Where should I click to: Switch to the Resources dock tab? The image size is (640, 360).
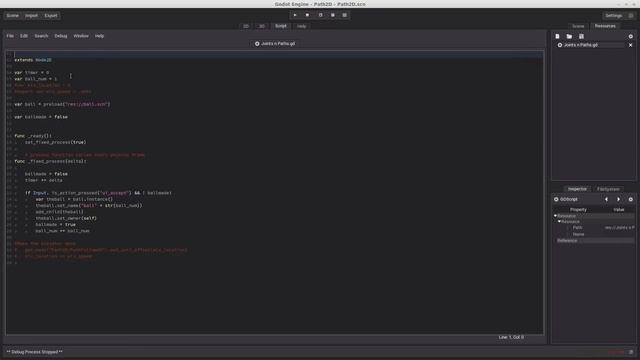[x=605, y=26]
